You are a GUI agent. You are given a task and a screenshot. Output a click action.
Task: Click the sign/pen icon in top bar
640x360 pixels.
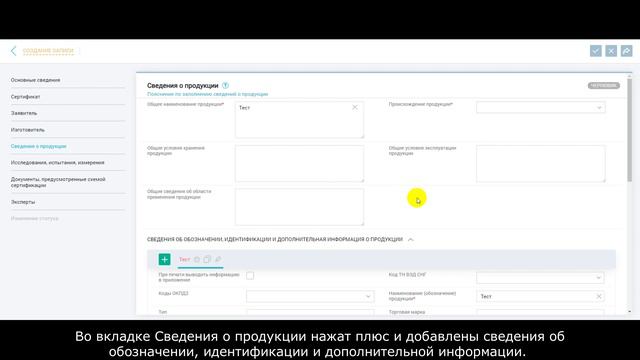pyautogui.click(x=627, y=51)
